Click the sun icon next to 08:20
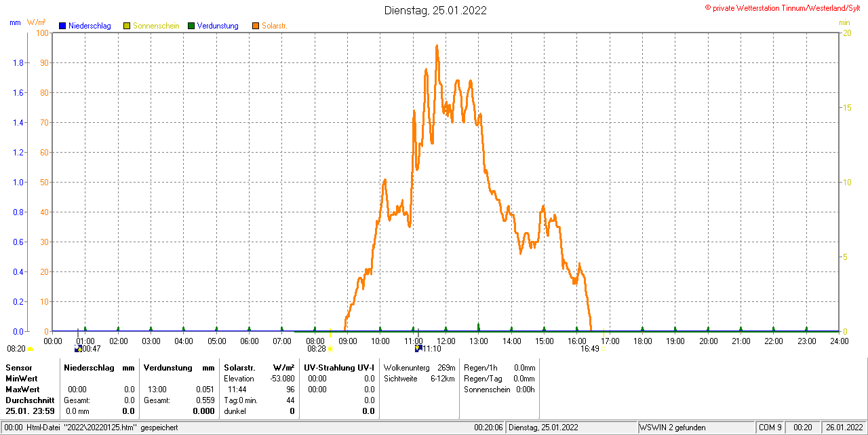 [30, 349]
